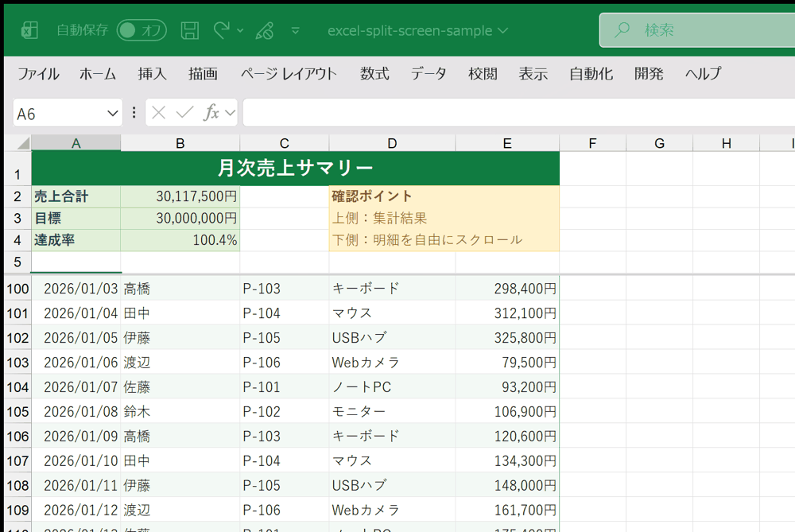Click the 148,000円 cell

click(507, 485)
